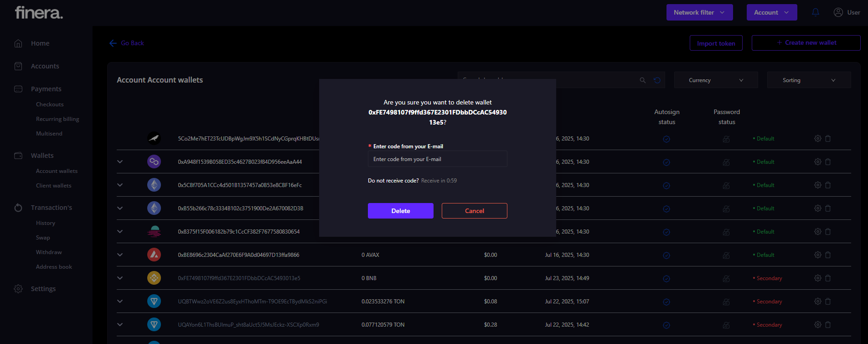Click the AVAX wallet coin icon
Viewport: 868px width, 344px height.
point(154,255)
